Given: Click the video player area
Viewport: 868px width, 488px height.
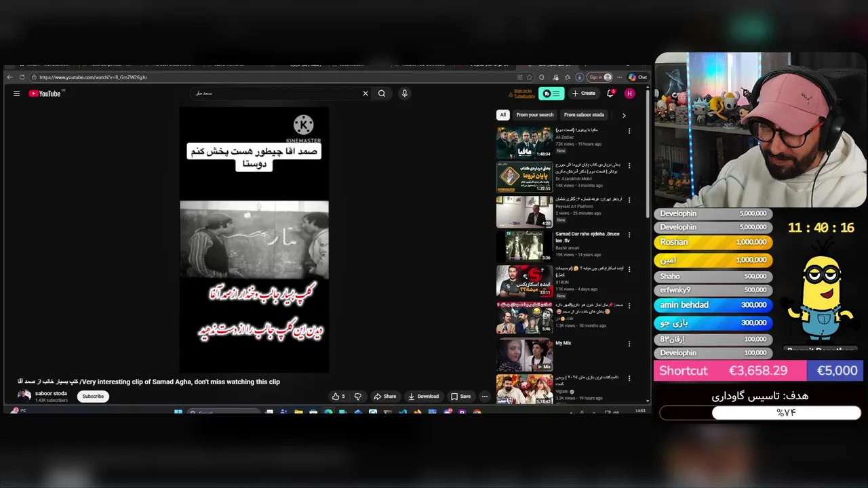Looking at the screenshot, I should coord(254,239).
